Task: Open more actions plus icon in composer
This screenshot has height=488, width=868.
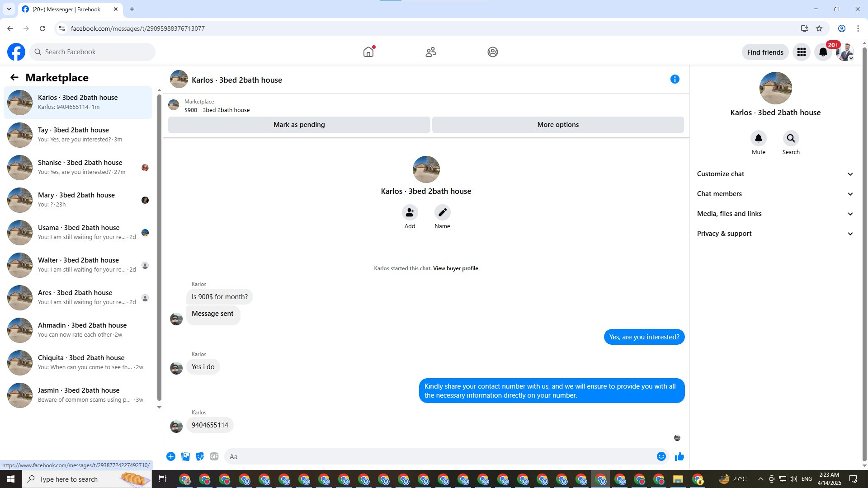Action: coord(171,456)
